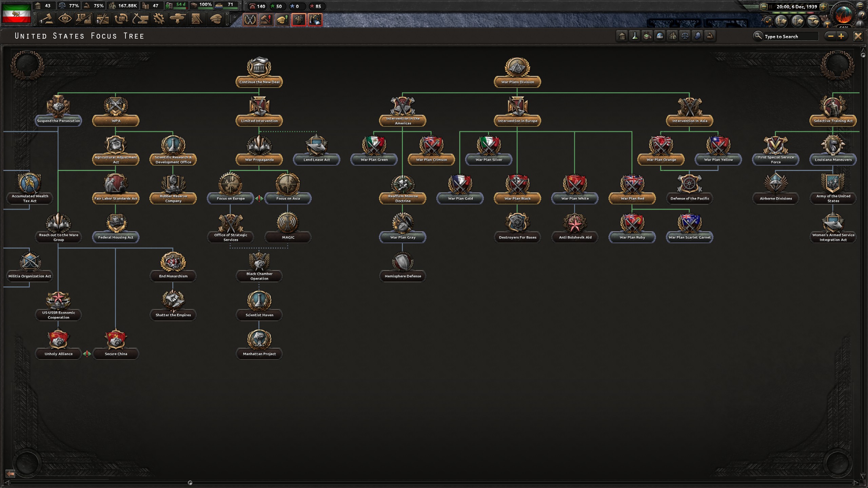Click the orange back arrow bottom-left
868x488 pixels.
10,473
